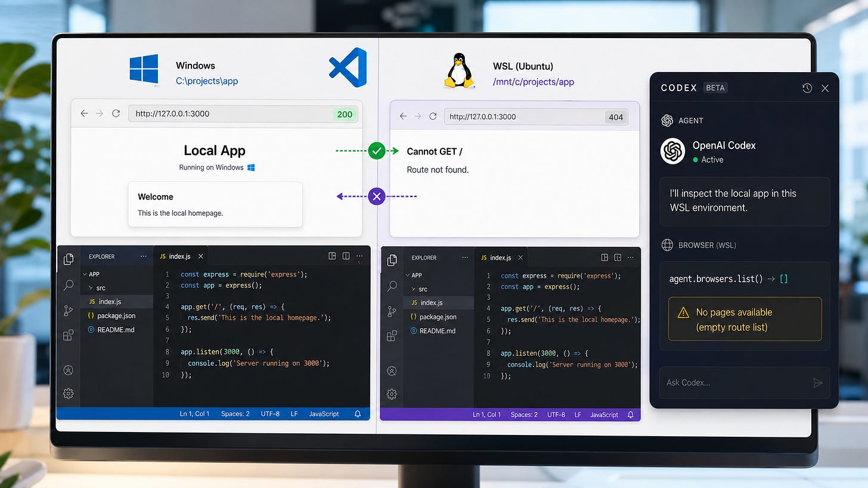Open Settings gear in WSL editor activity bar
Viewport: 868px width, 488px height.
(392, 394)
